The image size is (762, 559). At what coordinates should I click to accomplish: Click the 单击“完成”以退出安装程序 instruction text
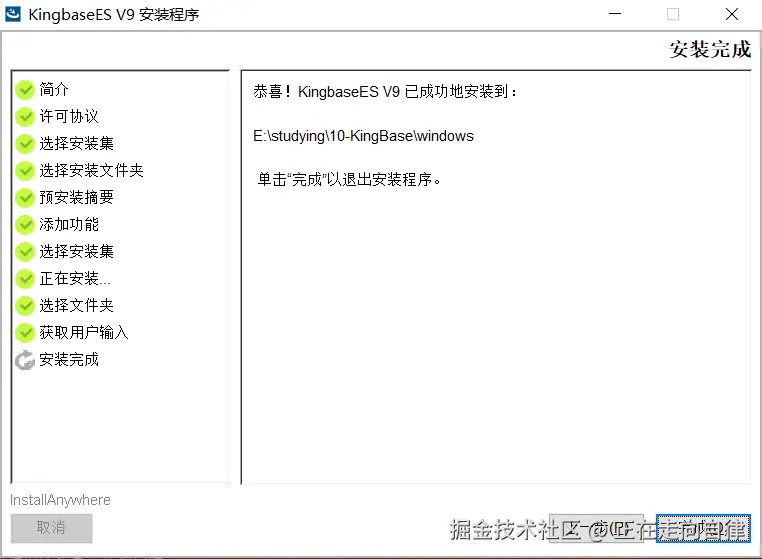[x=349, y=180]
